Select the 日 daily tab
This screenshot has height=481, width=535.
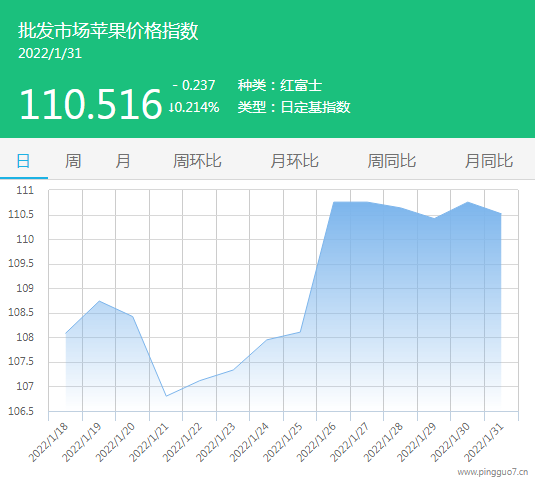pos(23,161)
